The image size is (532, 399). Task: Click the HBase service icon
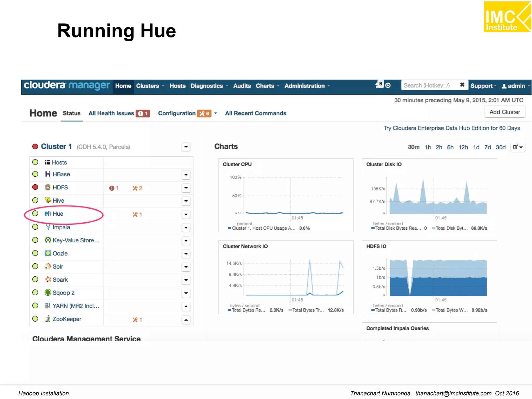point(48,174)
